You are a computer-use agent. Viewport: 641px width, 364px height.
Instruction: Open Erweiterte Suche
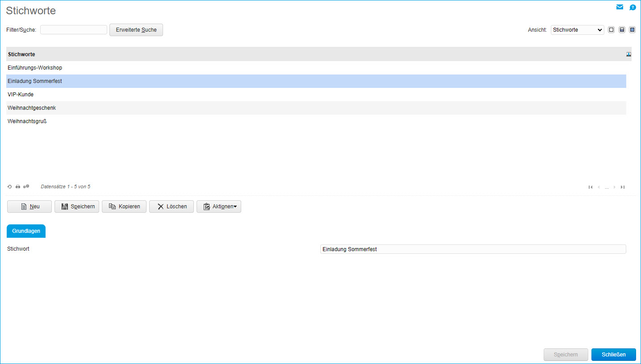point(136,30)
